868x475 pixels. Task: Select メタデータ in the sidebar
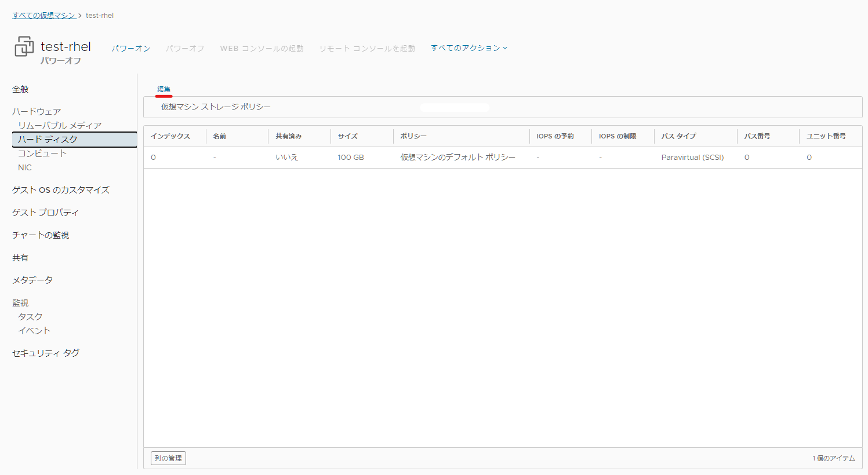32,280
